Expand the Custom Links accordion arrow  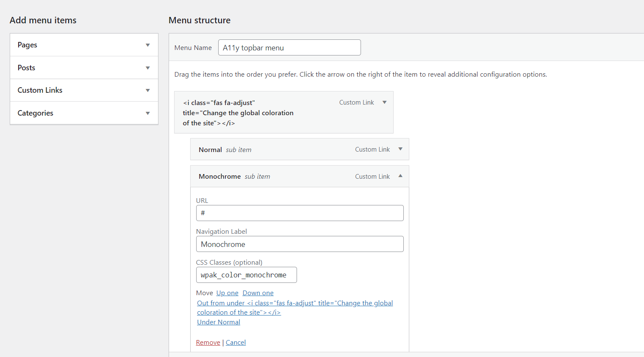tap(147, 90)
